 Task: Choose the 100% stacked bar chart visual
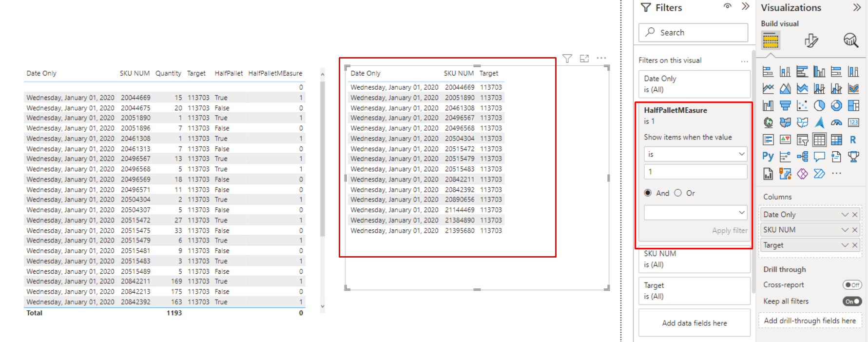click(x=836, y=72)
